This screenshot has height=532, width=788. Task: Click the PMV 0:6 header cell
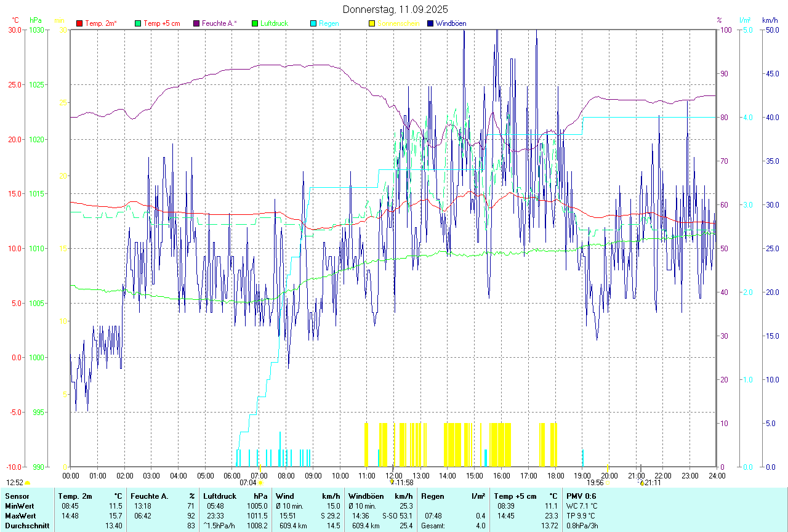pos(581,496)
